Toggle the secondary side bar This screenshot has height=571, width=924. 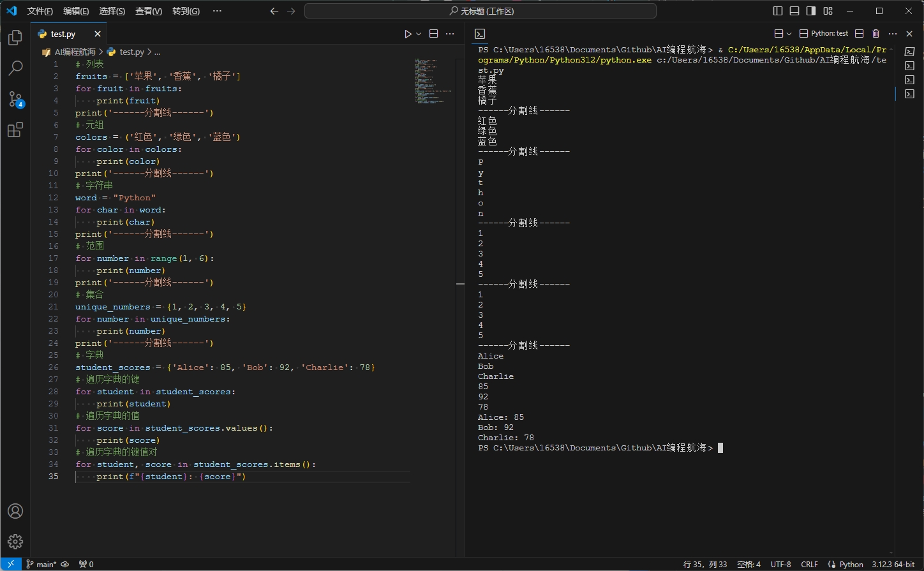click(x=811, y=11)
